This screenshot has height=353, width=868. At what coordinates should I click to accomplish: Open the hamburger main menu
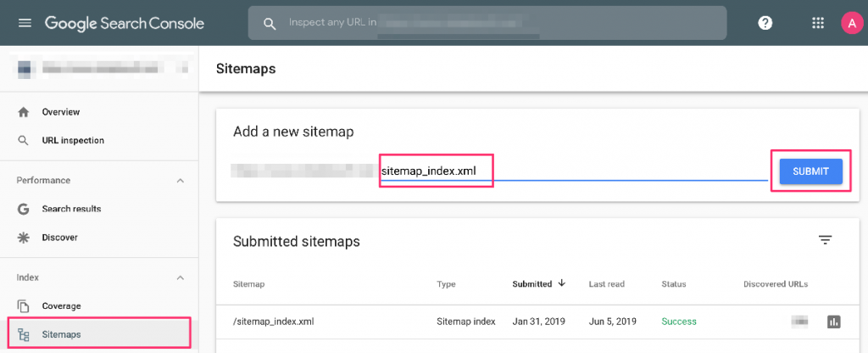[x=25, y=23]
